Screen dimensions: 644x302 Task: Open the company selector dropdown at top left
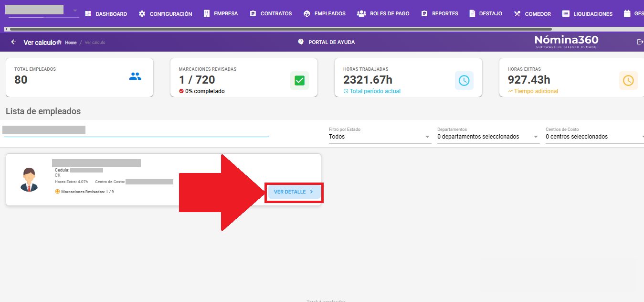coord(42,11)
